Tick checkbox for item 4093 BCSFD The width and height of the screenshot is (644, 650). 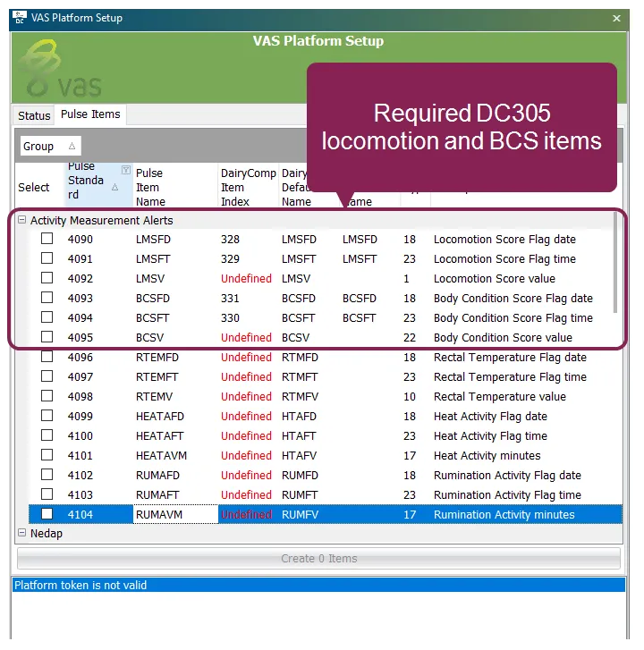coord(47,297)
